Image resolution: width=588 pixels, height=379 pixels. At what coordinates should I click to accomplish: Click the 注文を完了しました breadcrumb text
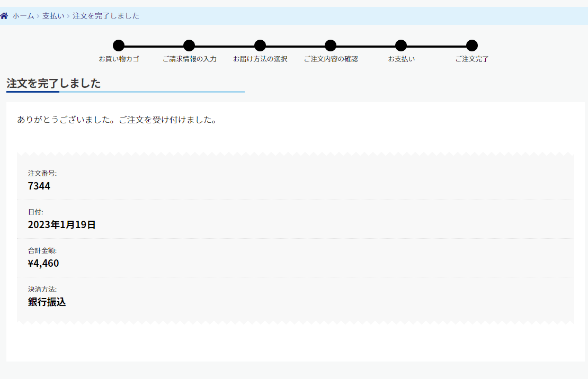pyautogui.click(x=106, y=16)
